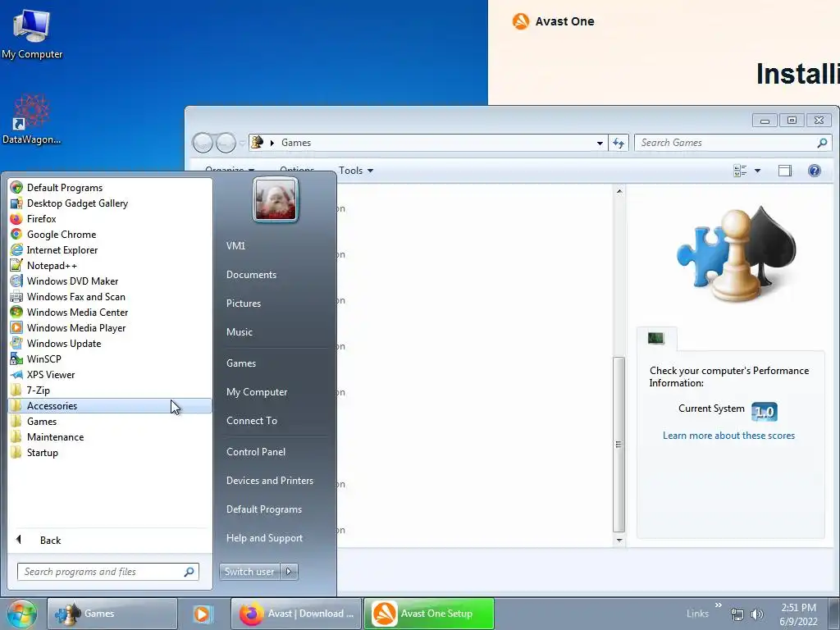Open the My Computer desktop icon
This screenshot has width=840, height=630.
point(32,34)
